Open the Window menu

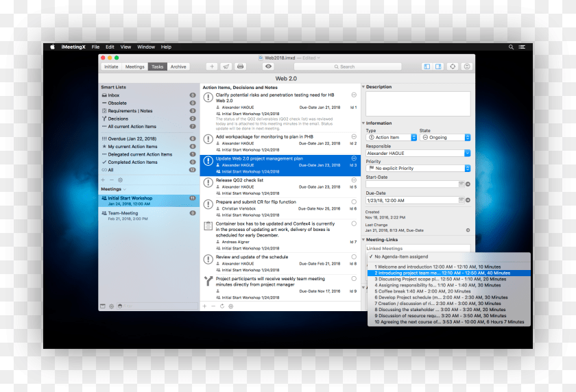click(146, 47)
